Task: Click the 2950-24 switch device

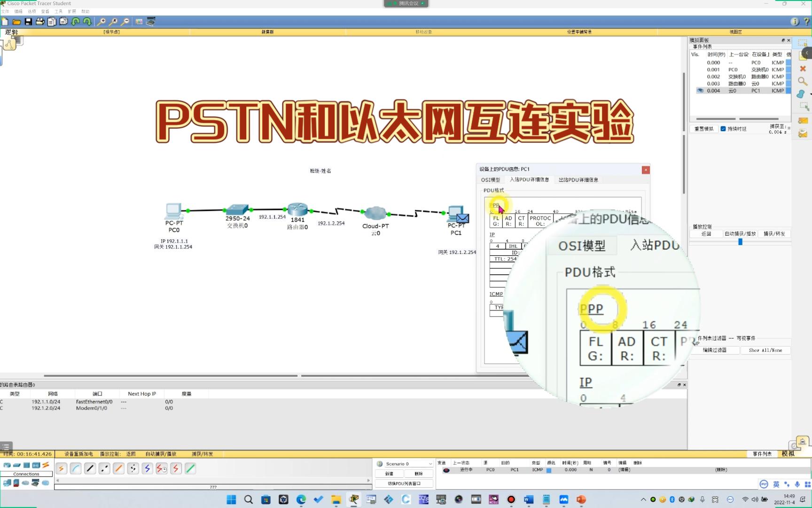Action: click(237, 209)
